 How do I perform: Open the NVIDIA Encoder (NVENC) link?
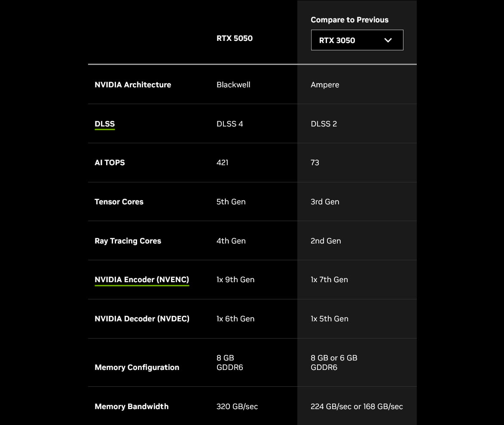[x=142, y=280]
